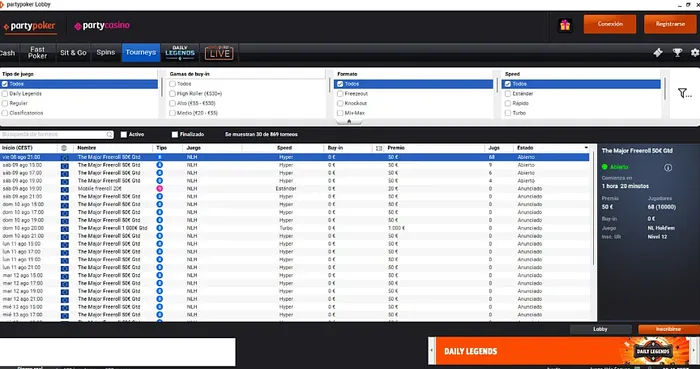Select The Major Freeroll 1 000€ Gtd row
This screenshot has width=700, height=369.
[295, 228]
